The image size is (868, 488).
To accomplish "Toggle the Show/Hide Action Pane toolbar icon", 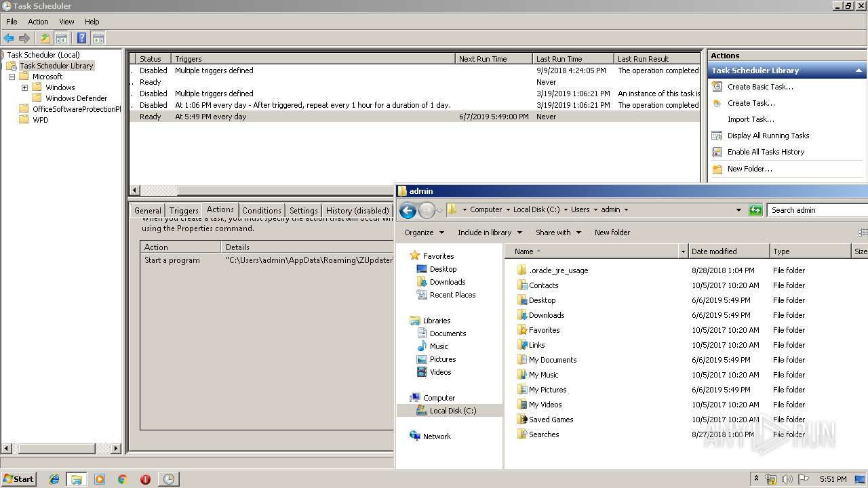I will pos(98,39).
